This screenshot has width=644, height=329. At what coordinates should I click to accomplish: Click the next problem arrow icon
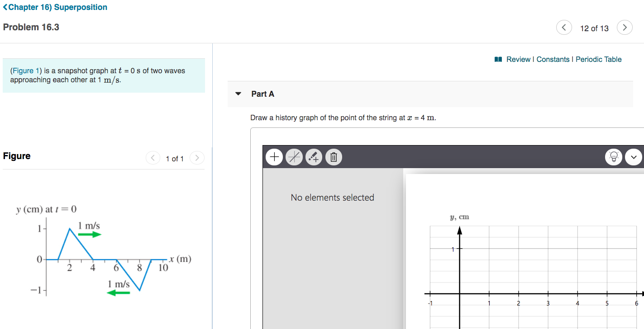pos(625,27)
